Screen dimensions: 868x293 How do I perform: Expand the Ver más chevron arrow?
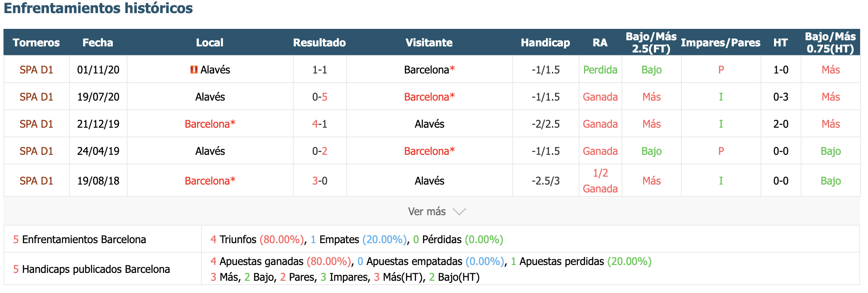(459, 212)
